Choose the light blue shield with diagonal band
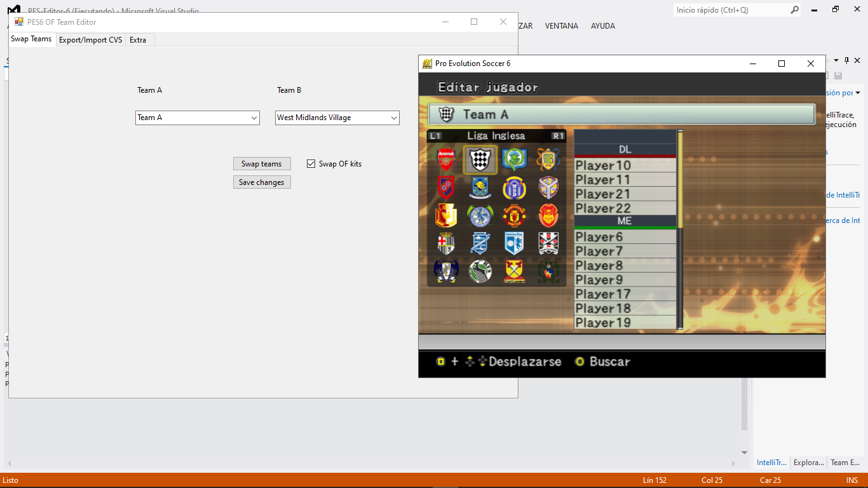Screen dimensions: 868x488 coord(480,243)
